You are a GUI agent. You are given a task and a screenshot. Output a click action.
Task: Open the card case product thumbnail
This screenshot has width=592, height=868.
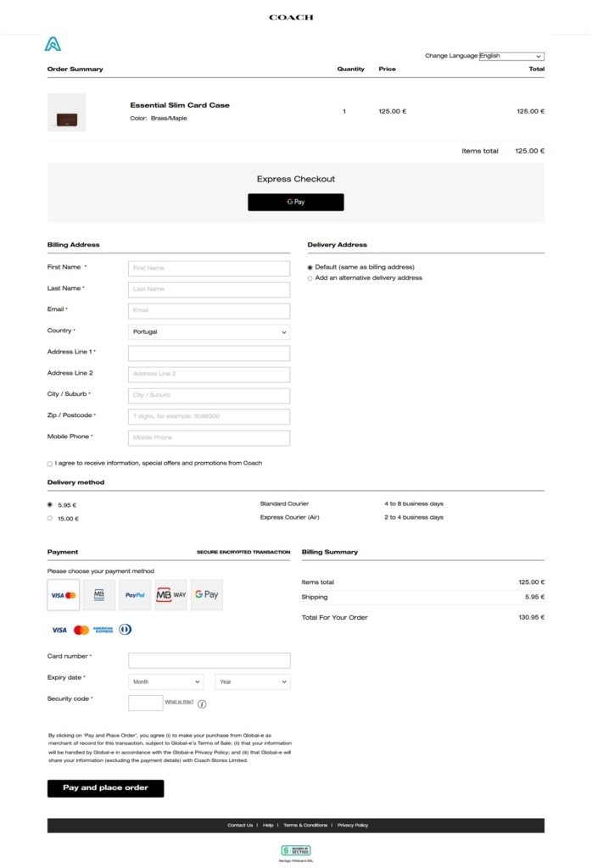[66, 113]
